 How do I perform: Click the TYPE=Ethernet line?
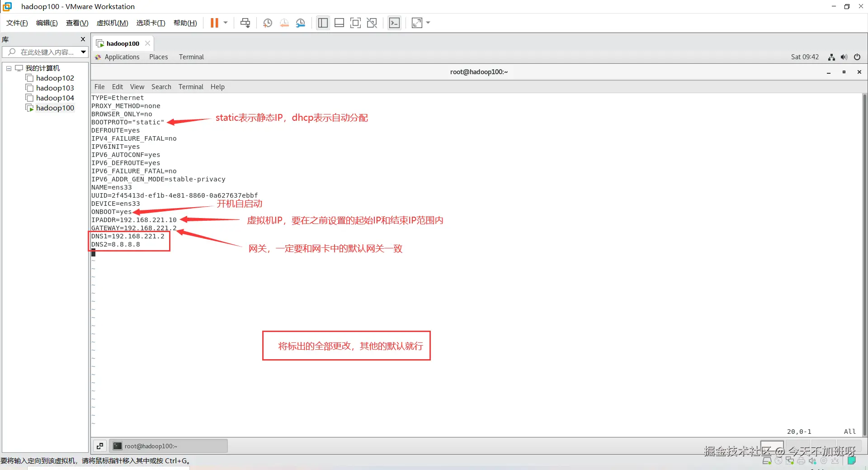118,98
